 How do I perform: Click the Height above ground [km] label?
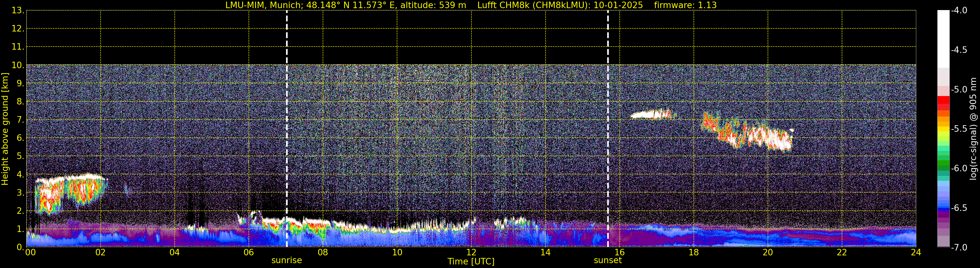coord(5,129)
